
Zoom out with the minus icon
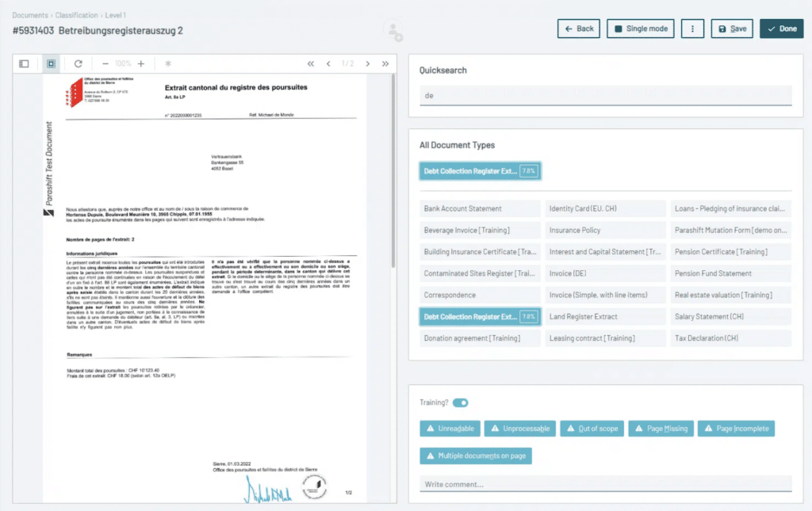(105, 63)
